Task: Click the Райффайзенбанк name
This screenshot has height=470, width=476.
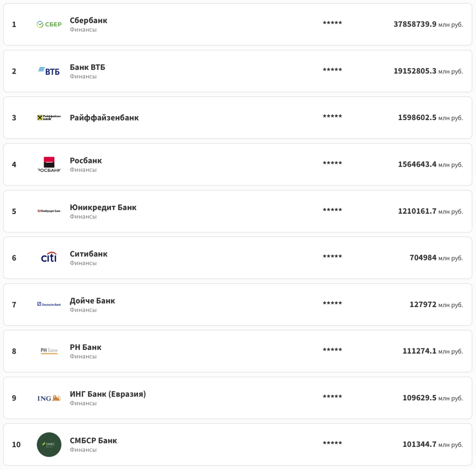Action: (x=104, y=118)
